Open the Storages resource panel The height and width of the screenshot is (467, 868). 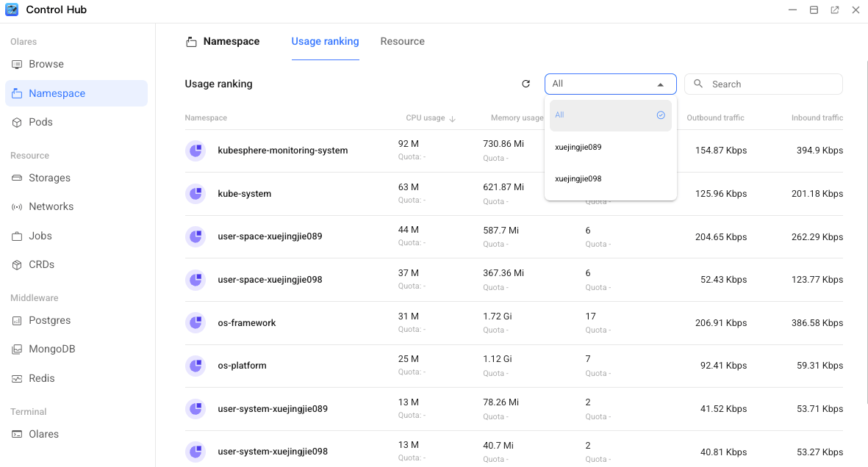point(49,178)
